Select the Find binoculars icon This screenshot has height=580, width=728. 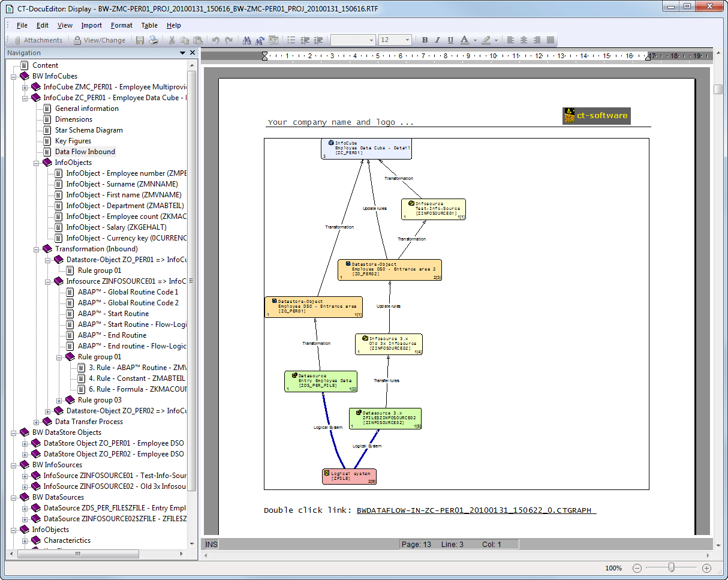[x=247, y=40]
